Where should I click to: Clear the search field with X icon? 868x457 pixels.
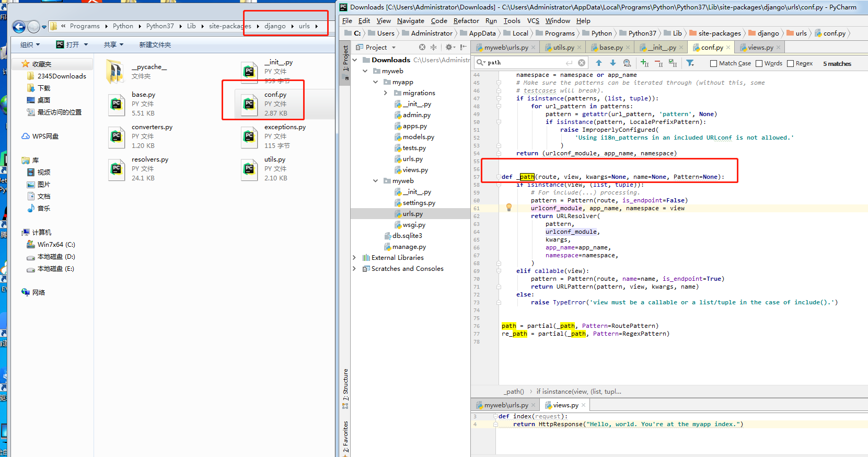pos(582,63)
